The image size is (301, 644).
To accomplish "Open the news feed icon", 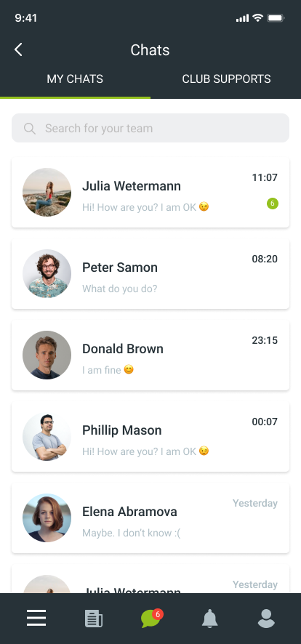I will click(94, 619).
